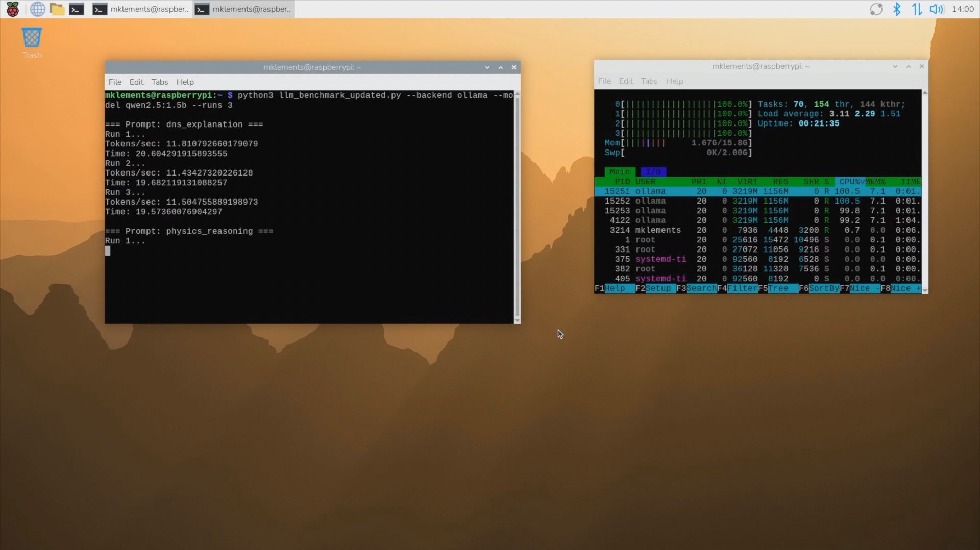Click the software updates refresh icon
Screen dimensions: 980x550
[x=876, y=9]
